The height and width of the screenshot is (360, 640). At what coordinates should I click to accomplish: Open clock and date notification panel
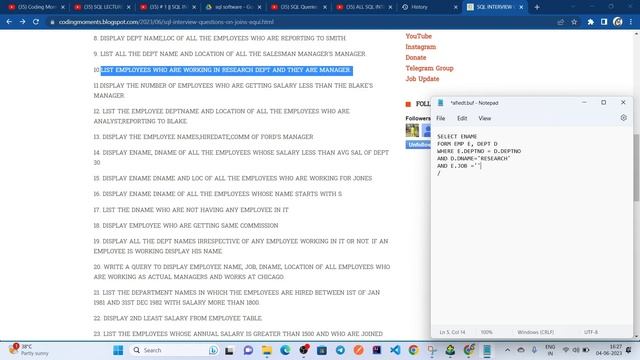(x=609, y=350)
